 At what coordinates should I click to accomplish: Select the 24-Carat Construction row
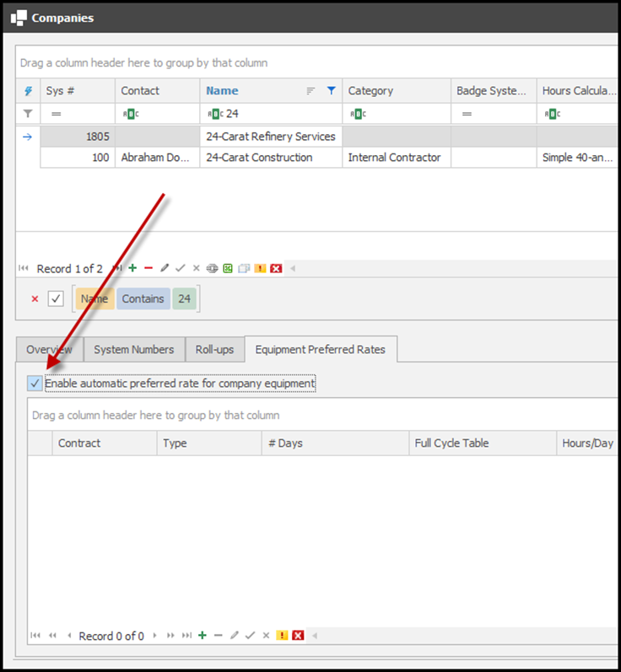[259, 158]
